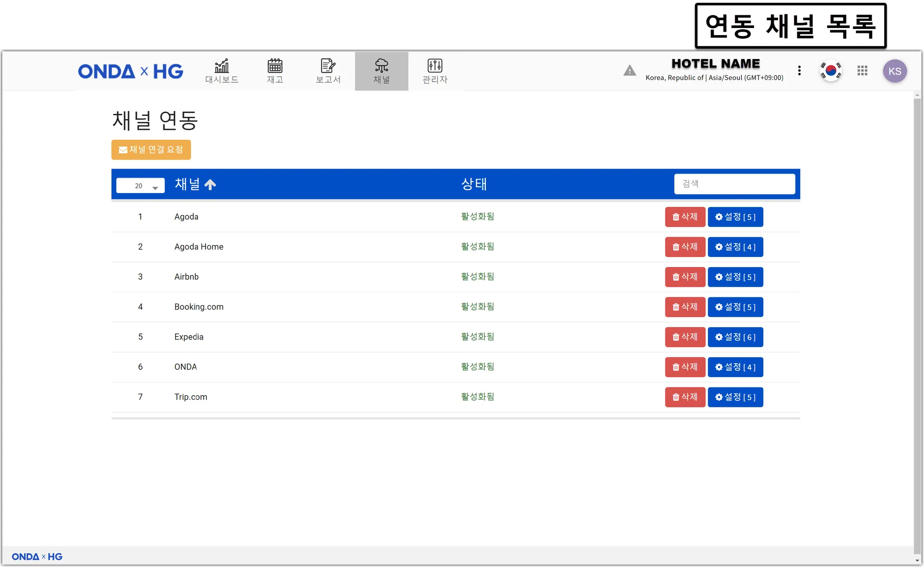Delete the Trip.com channel
Screen dimensions: 924x567
pyautogui.click(x=685, y=397)
